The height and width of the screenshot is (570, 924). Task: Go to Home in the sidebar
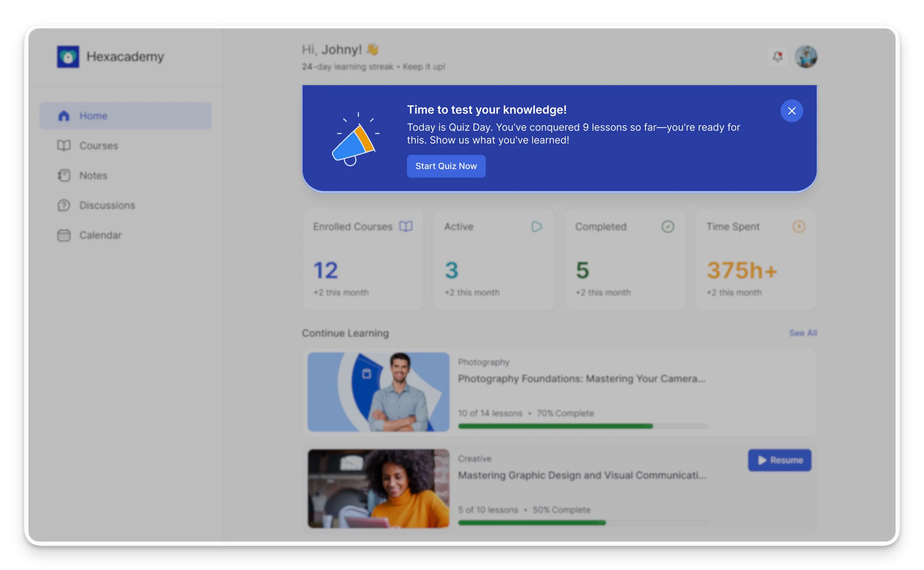click(x=125, y=116)
